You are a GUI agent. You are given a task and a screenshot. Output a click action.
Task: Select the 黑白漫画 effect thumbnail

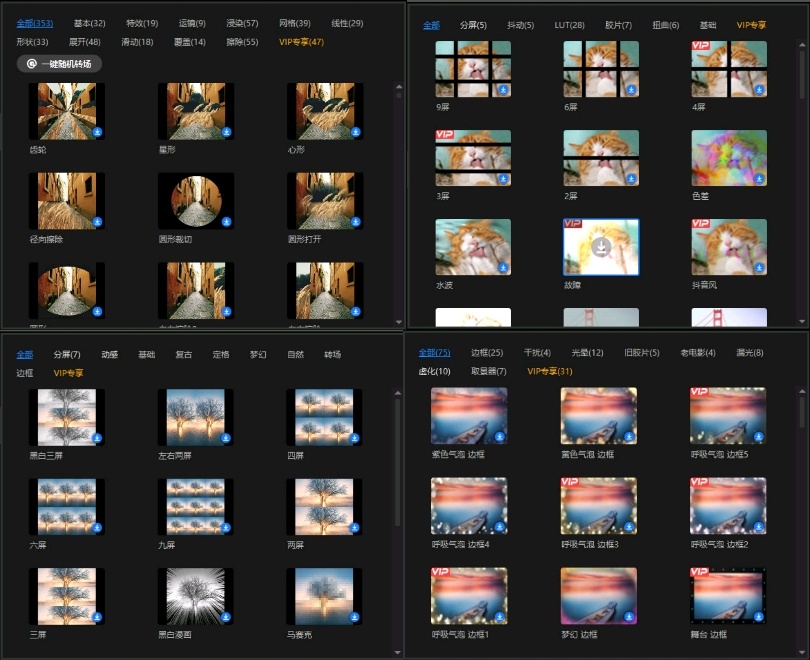195,596
